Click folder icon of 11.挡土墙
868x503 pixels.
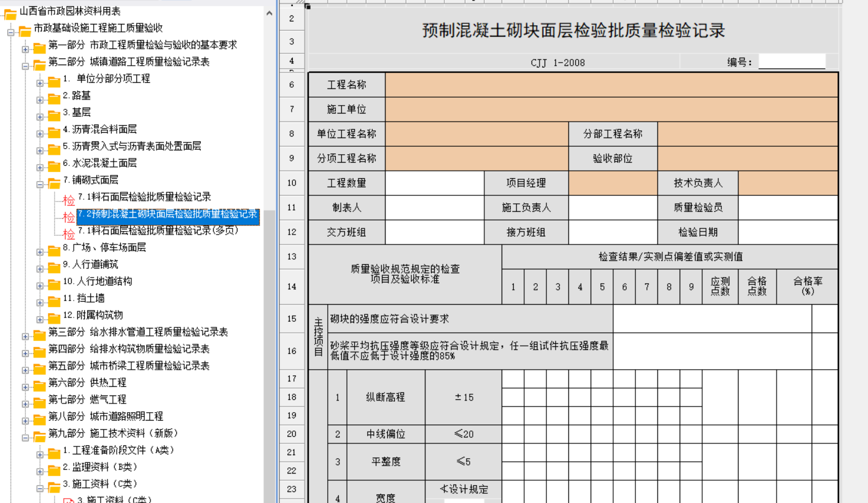(x=53, y=301)
